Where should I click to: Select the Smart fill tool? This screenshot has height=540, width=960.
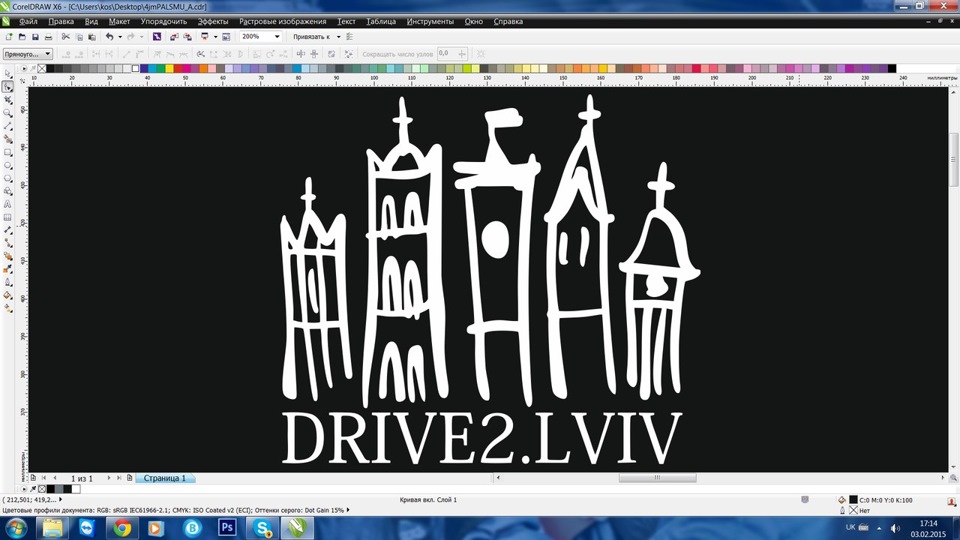coord(7,139)
